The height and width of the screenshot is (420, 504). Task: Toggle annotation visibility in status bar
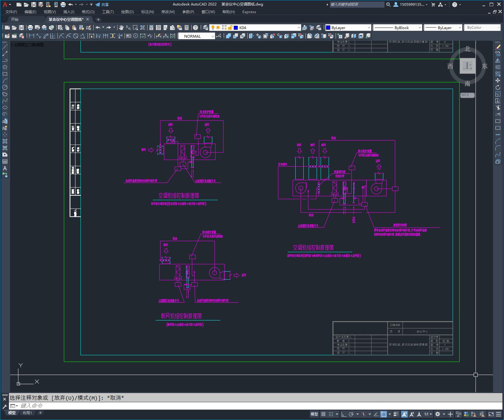click(404, 414)
